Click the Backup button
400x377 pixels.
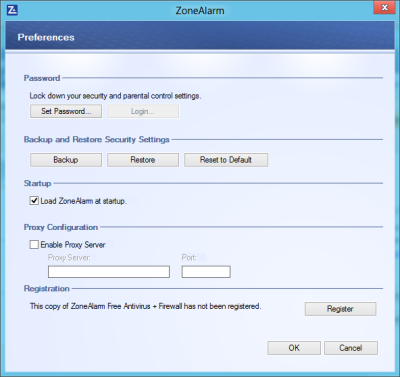[x=66, y=160]
